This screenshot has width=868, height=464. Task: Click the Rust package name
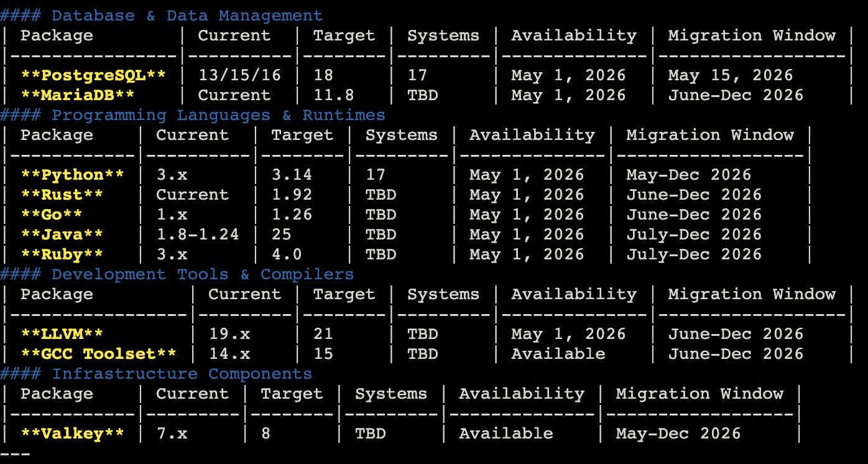(62, 195)
